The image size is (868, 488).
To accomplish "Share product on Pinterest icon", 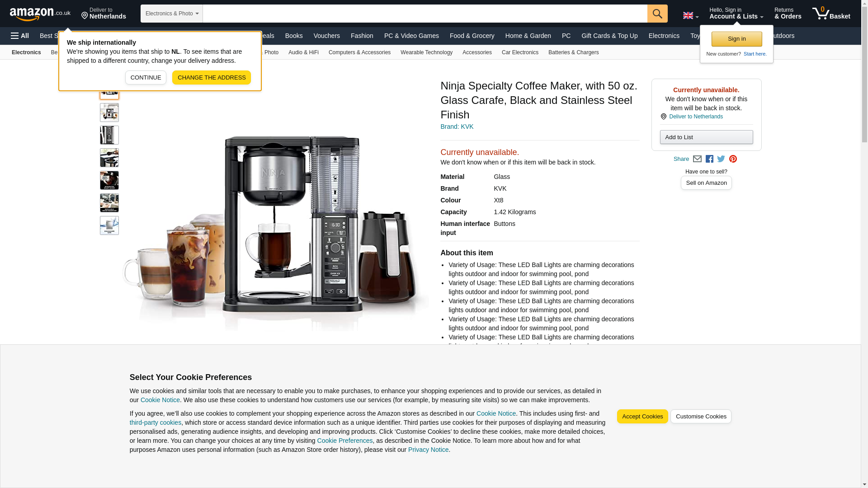I will click(x=733, y=159).
